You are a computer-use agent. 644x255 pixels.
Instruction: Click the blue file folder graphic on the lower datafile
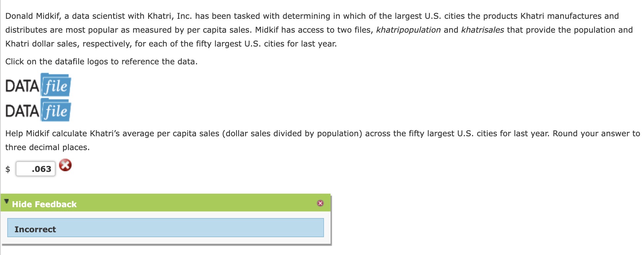pos(55,111)
